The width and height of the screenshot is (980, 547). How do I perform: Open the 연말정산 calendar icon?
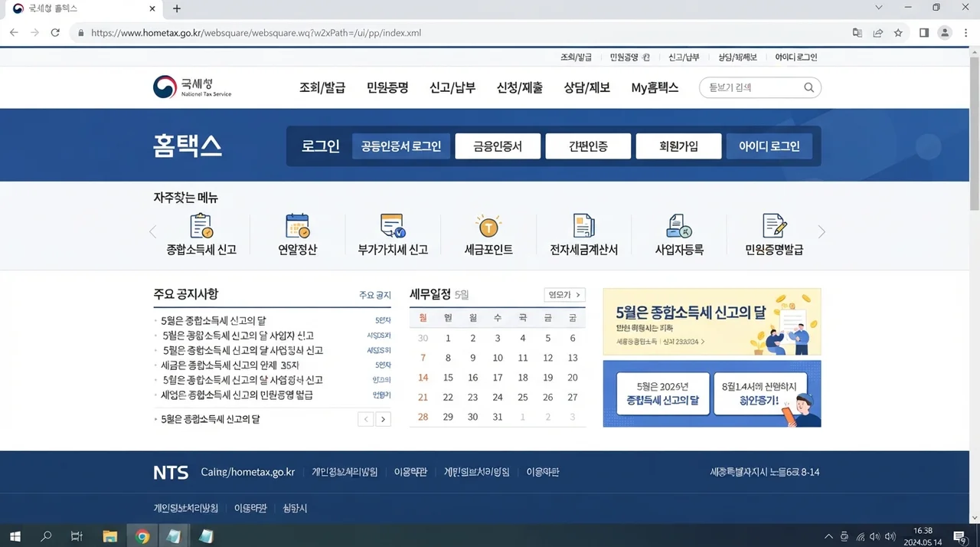(x=297, y=226)
